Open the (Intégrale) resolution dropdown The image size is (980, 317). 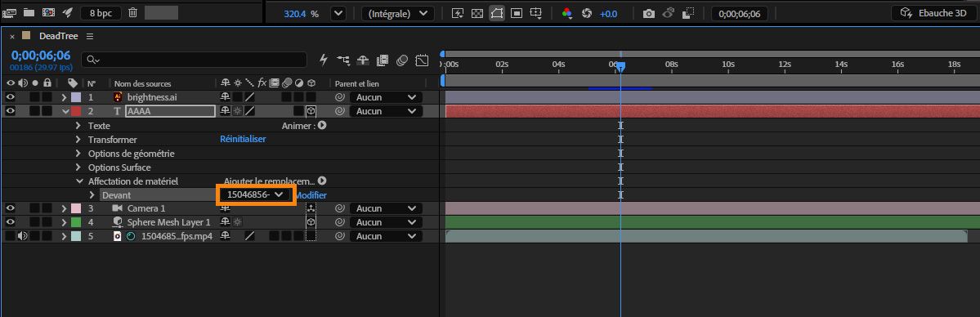point(397,13)
